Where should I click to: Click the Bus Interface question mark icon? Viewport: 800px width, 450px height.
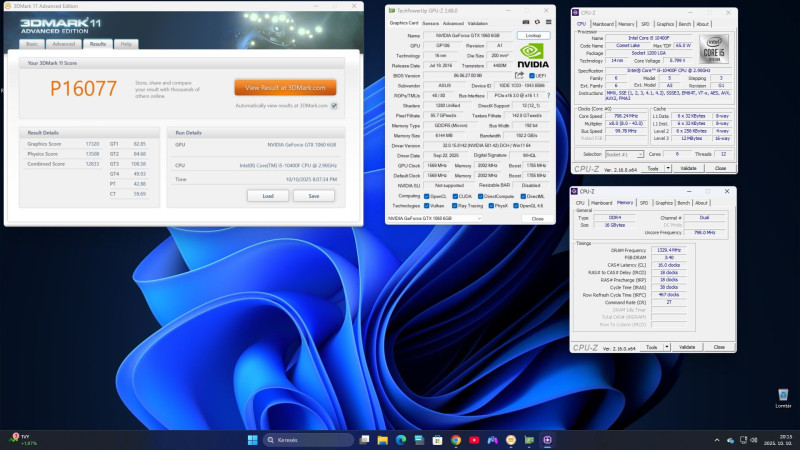coord(549,93)
